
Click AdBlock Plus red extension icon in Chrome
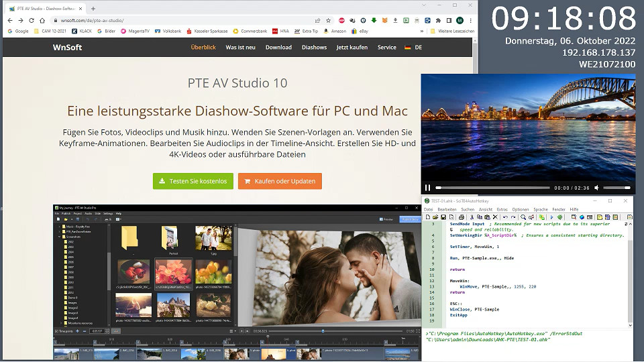[341, 21]
